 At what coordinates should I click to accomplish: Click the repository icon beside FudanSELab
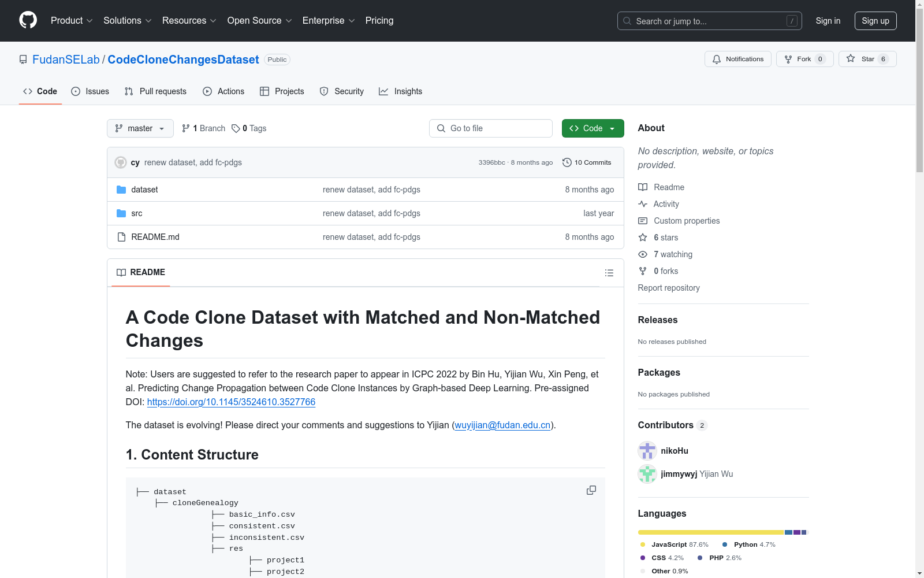(x=23, y=60)
